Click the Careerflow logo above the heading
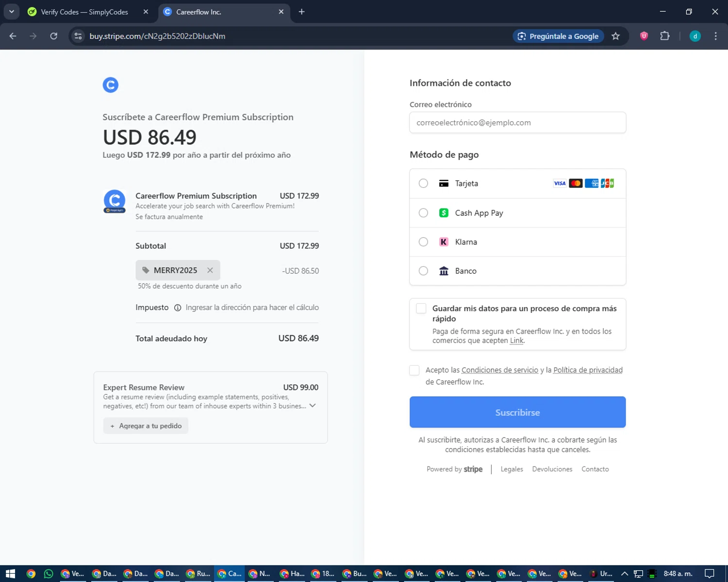Image resolution: width=728 pixels, height=582 pixels. [x=111, y=85]
